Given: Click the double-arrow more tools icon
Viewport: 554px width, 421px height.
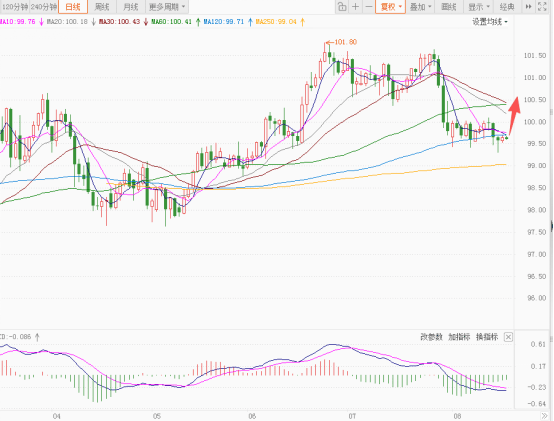Looking at the screenshot, I should (529, 7).
